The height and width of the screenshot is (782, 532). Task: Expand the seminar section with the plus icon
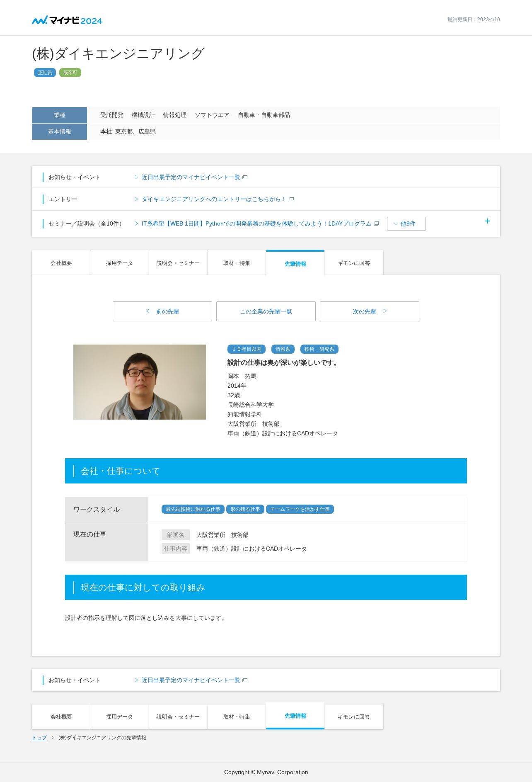tap(488, 221)
